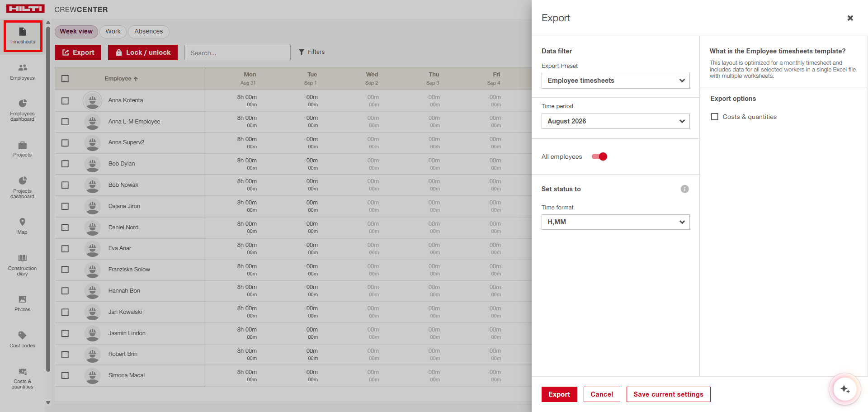868x412 pixels.
Task: Expand the Time format H,MM dropdown
Action: pos(615,222)
